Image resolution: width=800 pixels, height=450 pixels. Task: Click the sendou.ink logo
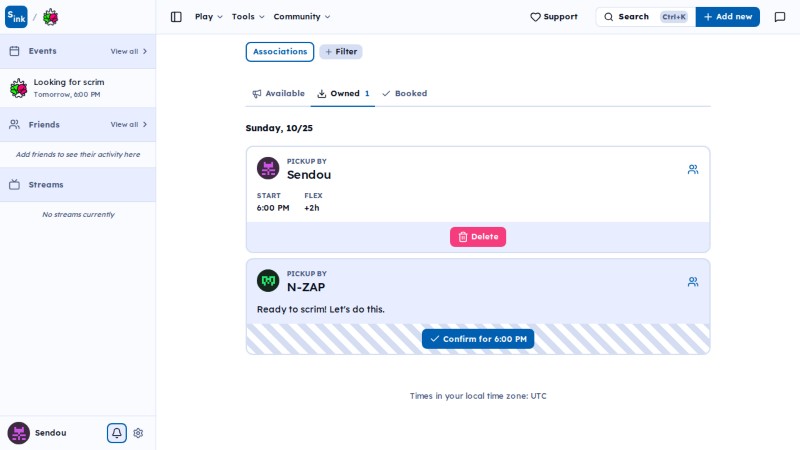16,17
